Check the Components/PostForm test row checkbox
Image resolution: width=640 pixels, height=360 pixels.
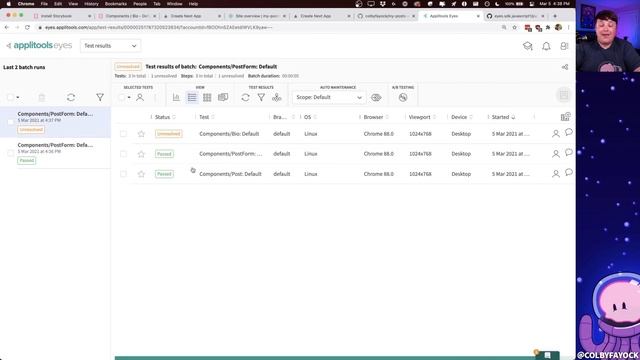point(123,154)
